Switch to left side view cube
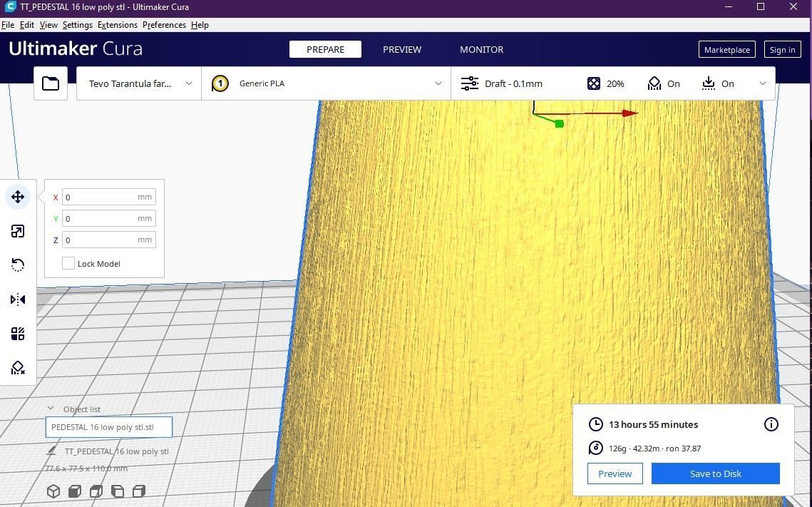This screenshot has height=507, width=812. [118, 491]
